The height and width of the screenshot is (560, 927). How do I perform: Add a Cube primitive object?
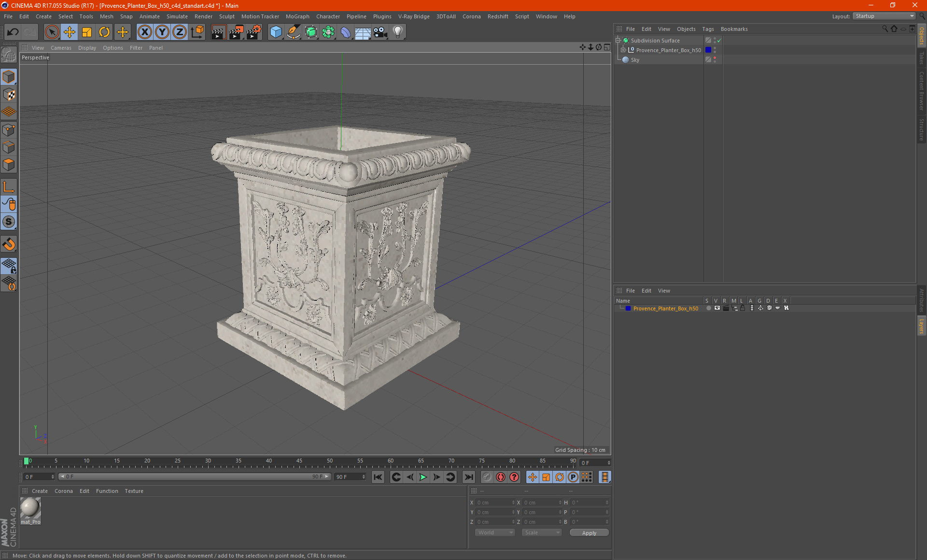276,32
